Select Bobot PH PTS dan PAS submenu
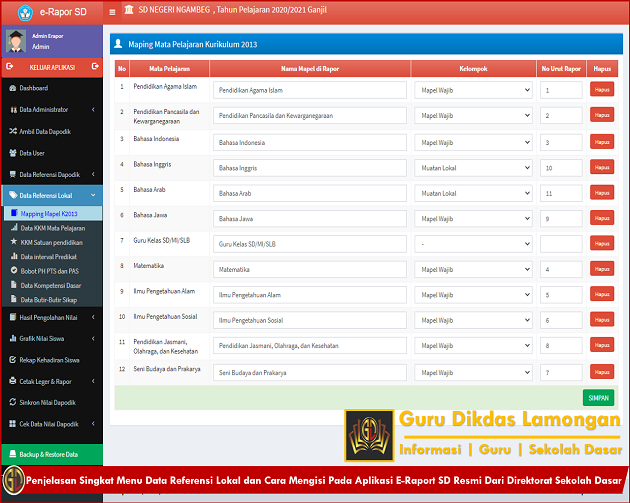 tap(53, 271)
